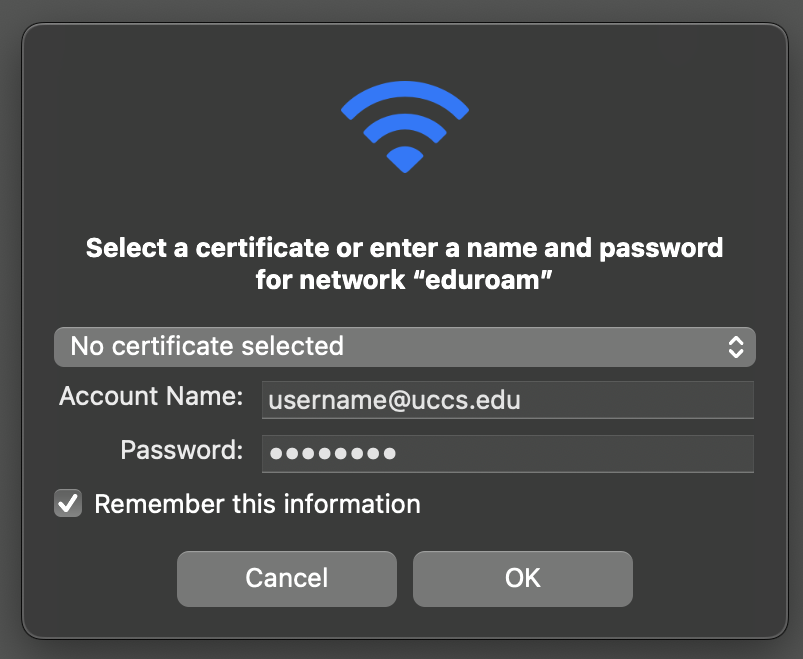
Task: Focus the Password input field
Action: point(508,454)
